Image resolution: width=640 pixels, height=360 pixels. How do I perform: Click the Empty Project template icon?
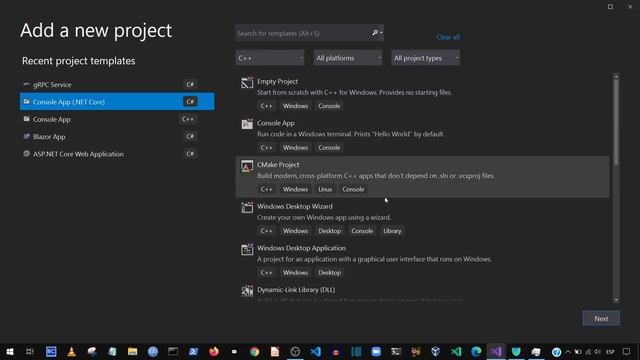247,83
